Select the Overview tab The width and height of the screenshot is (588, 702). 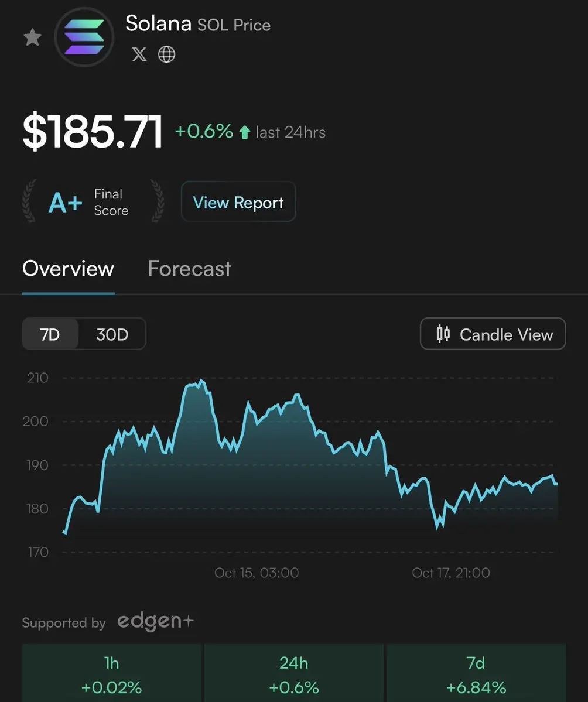click(68, 269)
